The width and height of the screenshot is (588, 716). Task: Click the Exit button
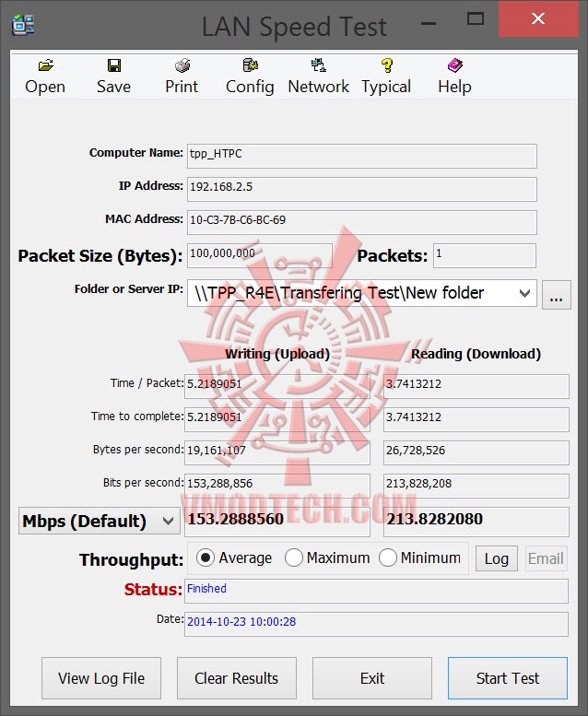coord(372,678)
